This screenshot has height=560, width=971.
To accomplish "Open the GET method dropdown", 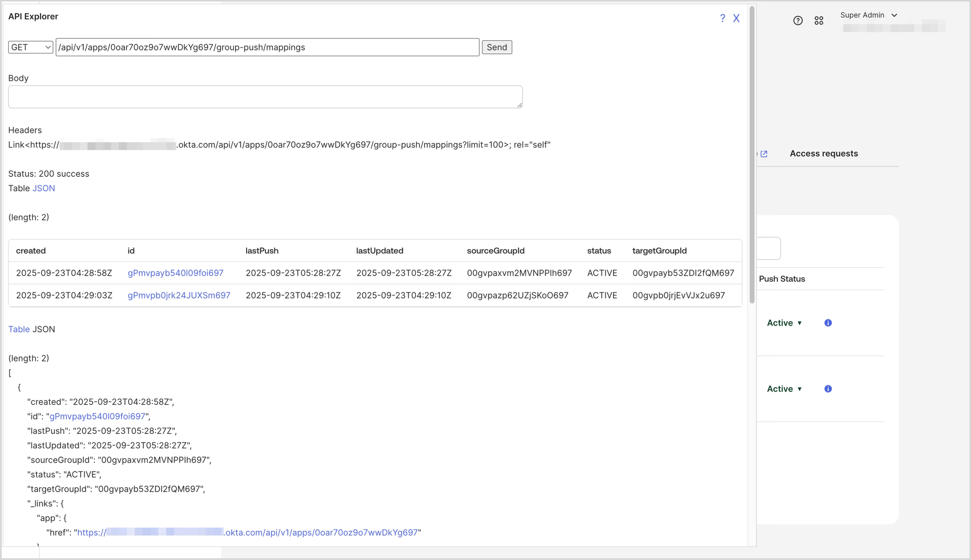I will pyautogui.click(x=30, y=47).
